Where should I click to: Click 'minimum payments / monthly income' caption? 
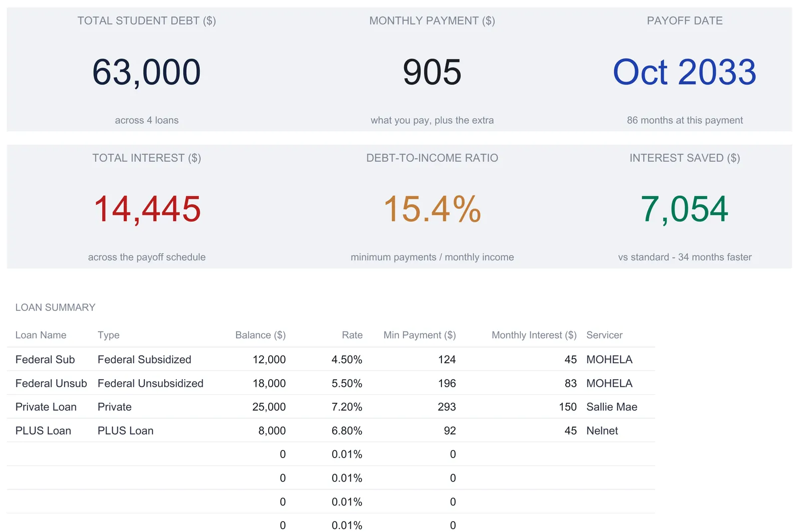point(432,257)
